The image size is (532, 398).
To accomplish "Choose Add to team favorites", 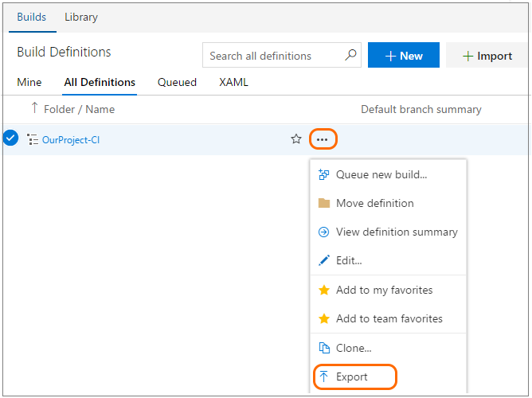I will pyautogui.click(x=389, y=318).
